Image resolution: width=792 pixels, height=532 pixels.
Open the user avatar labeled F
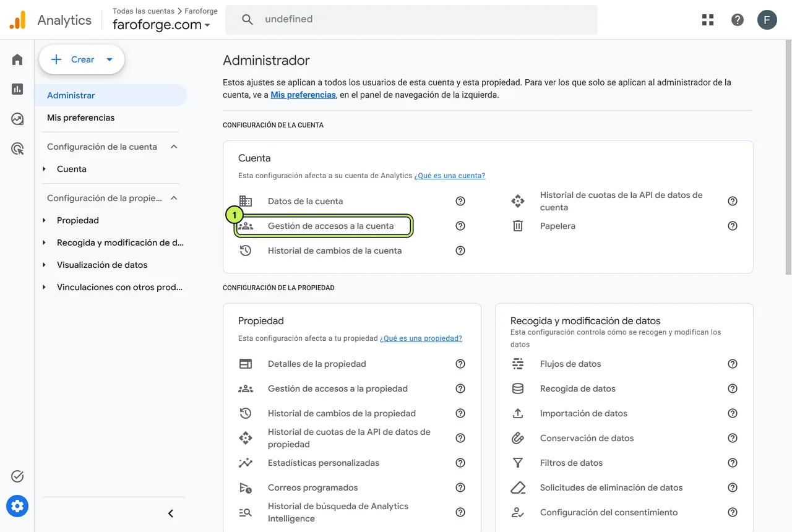pos(767,20)
